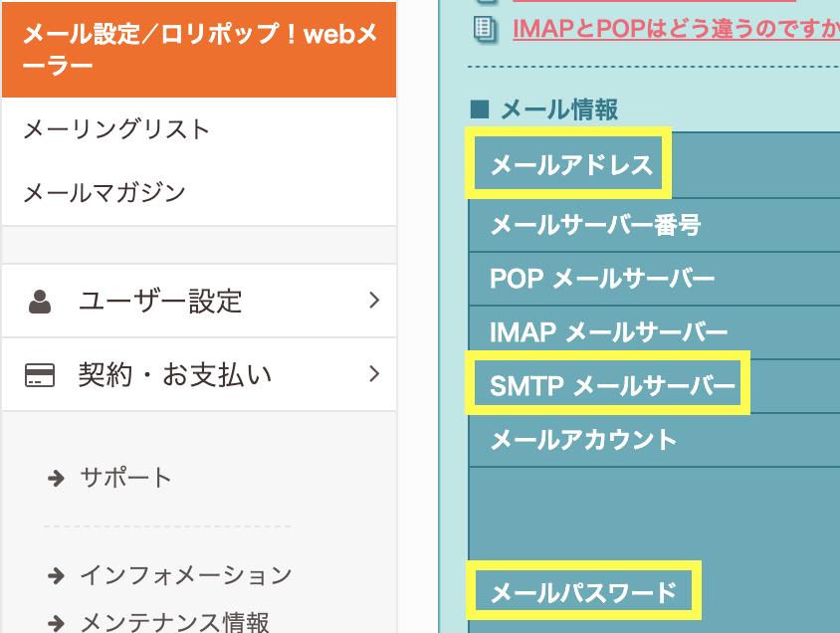Open the IMAPとPOPはどう違うのですか help link

tap(676, 29)
